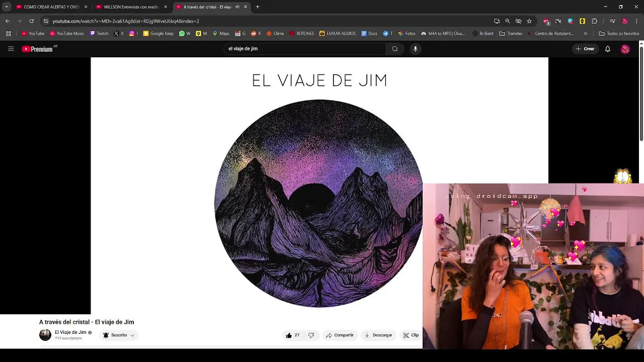Close the COMO CREAR ALERTAS tab

tap(86, 7)
